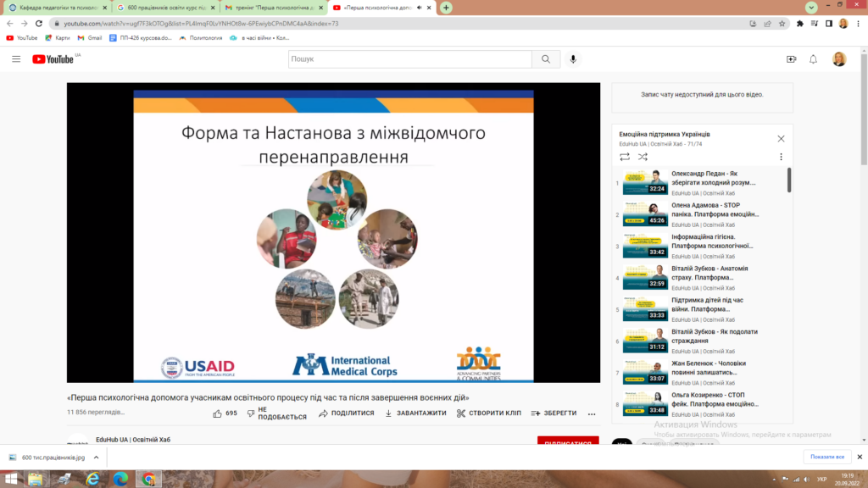This screenshot has height=488, width=868.
Task: Click in the YouTube Пошук search field
Action: [x=409, y=59]
